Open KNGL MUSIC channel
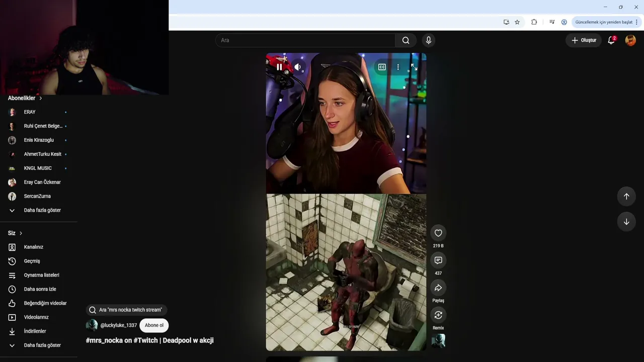Image resolution: width=644 pixels, height=362 pixels. [x=39, y=168]
